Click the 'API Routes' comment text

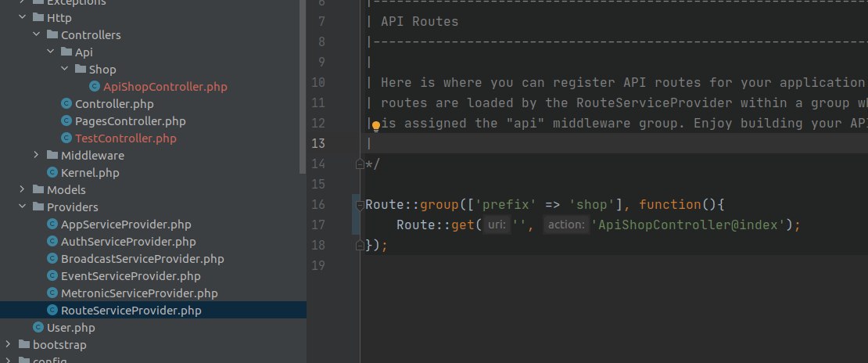[420, 22]
